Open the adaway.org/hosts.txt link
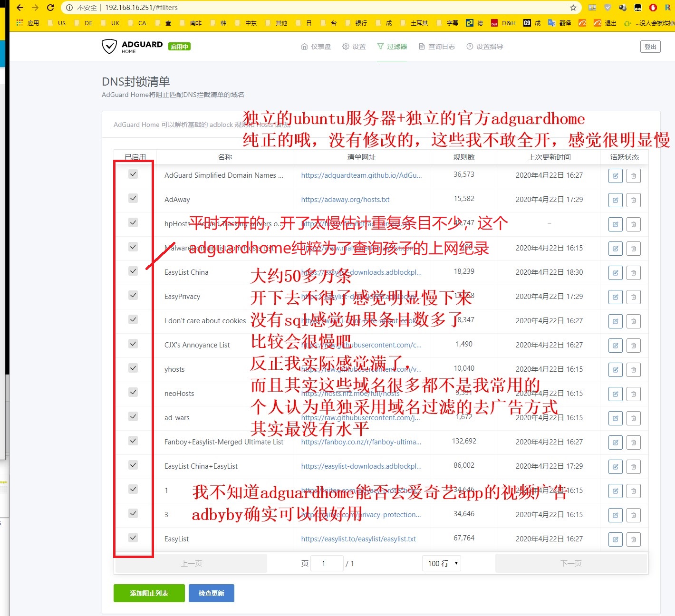675x616 pixels. 346,200
